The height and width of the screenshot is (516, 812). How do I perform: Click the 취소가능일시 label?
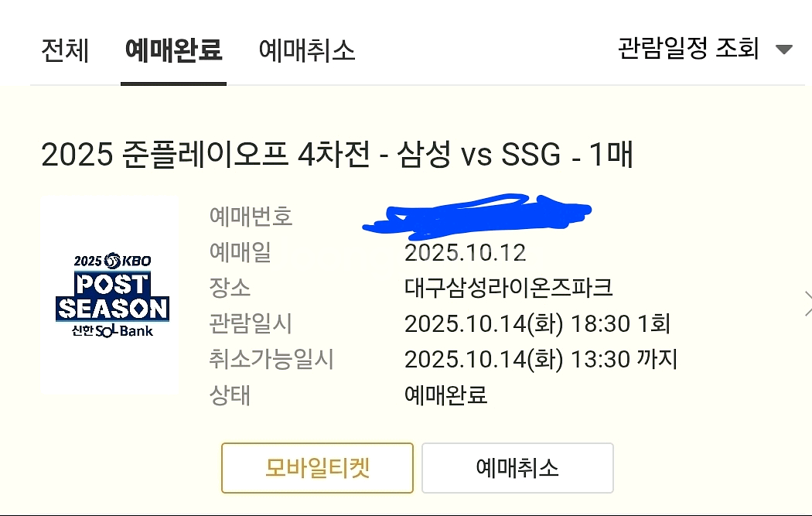271,360
